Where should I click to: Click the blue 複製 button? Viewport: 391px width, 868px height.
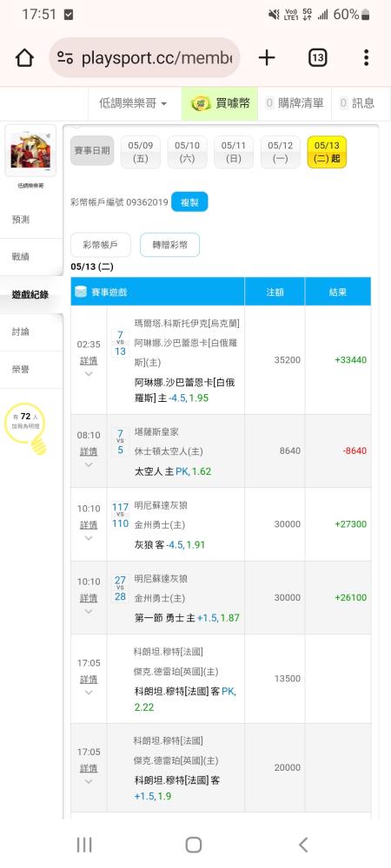[189, 202]
